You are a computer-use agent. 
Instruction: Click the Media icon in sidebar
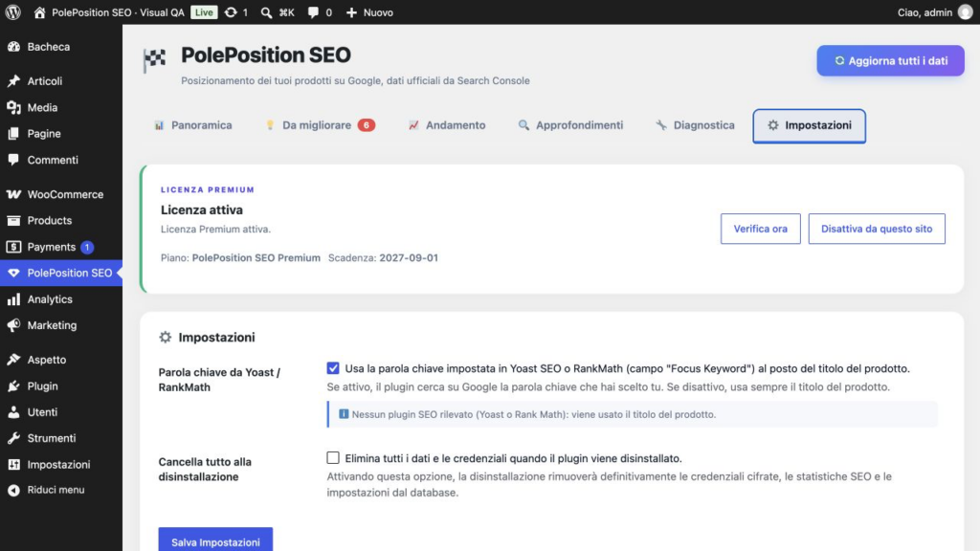tap(13, 107)
